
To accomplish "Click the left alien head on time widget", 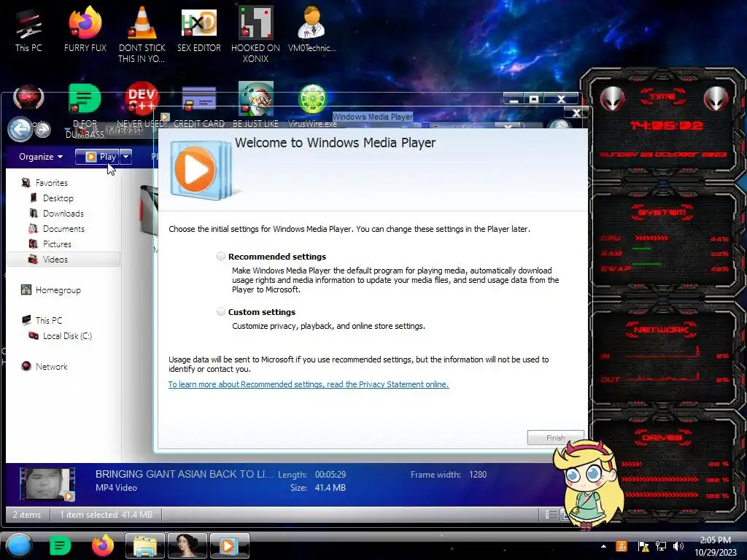I will tap(612, 98).
